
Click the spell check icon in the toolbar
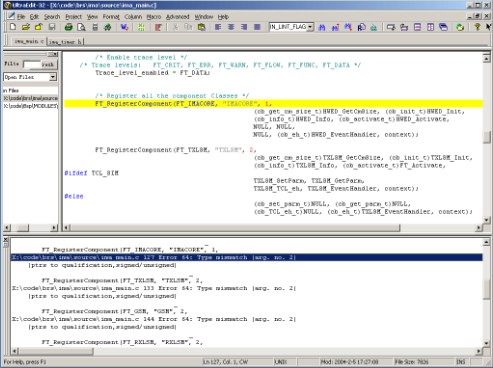pos(124,27)
